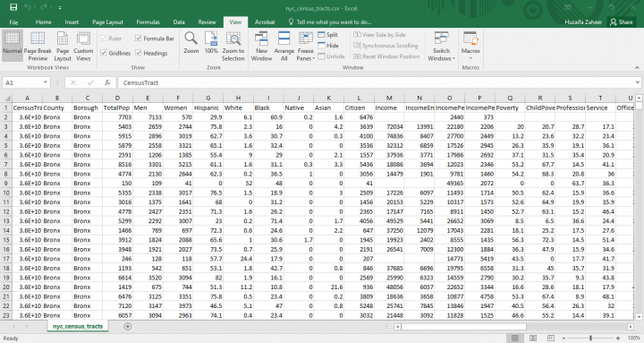
Task: Click the Insert Function fx icon
Action: tap(107, 82)
